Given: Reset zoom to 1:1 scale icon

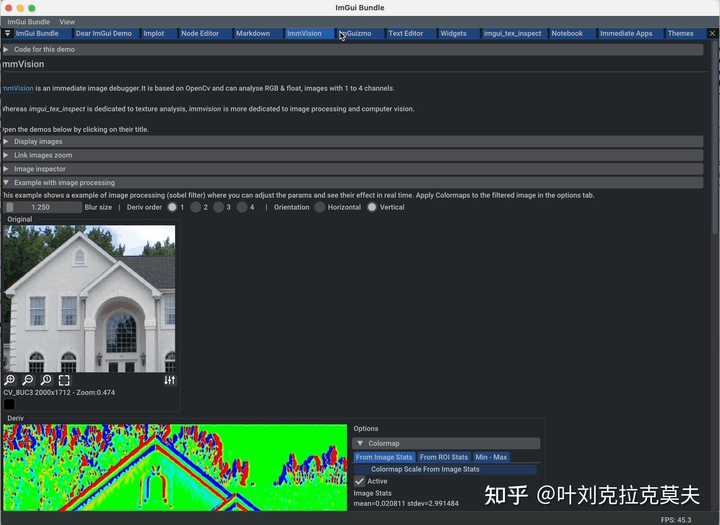Looking at the screenshot, I should click(x=46, y=380).
